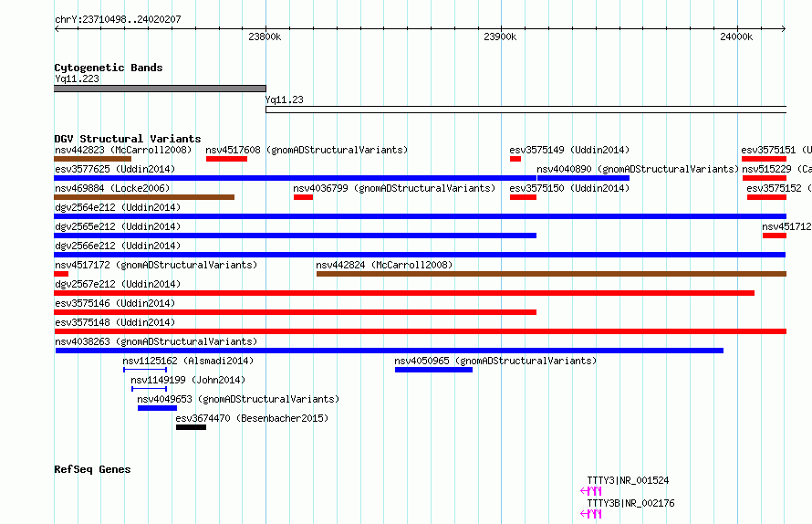Select nsv4038263 (gnomADStructuralVariants) label

156,341
